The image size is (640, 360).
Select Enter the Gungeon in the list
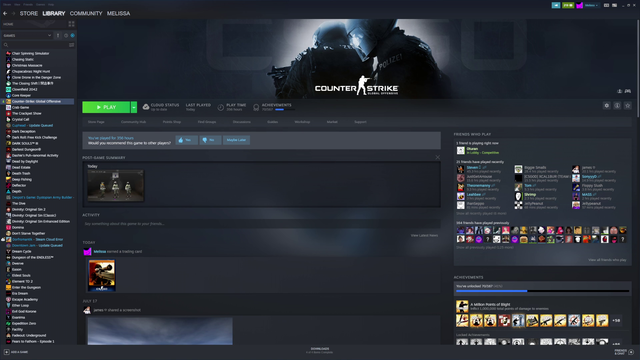[26, 287]
